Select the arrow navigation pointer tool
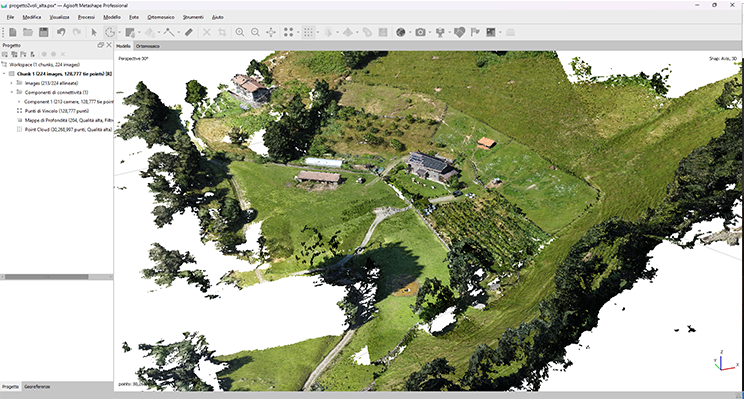 click(94, 32)
